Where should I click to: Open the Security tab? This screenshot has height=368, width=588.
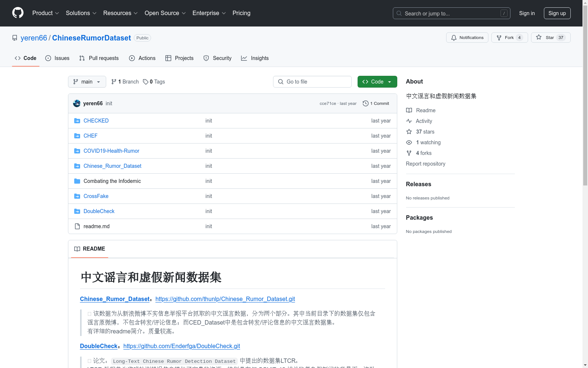(218, 58)
